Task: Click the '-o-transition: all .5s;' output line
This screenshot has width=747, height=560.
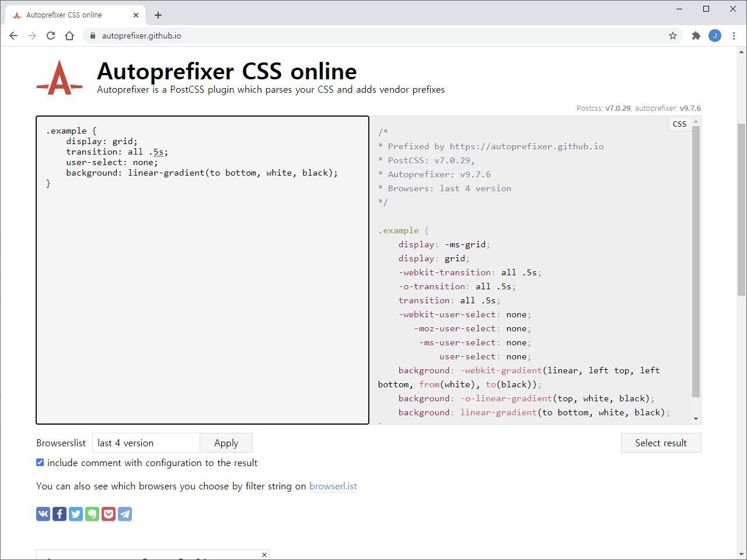Action: click(458, 286)
